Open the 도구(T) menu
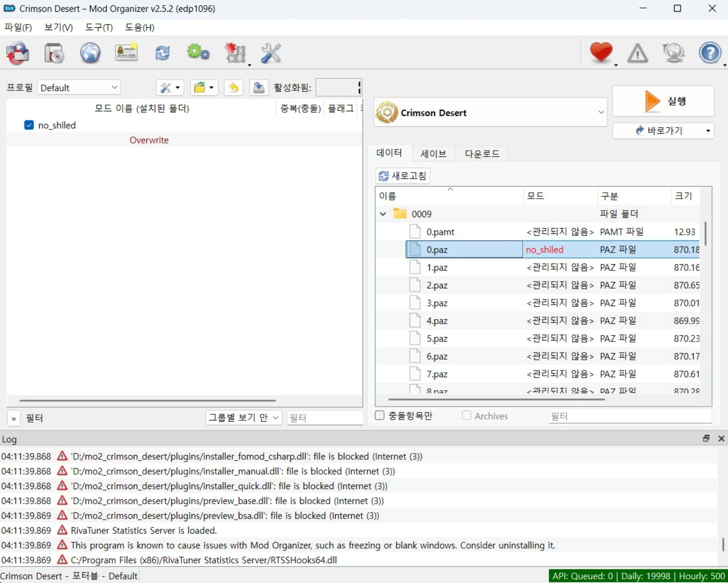Viewport: 728px width, 583px height. coord(99,27)
